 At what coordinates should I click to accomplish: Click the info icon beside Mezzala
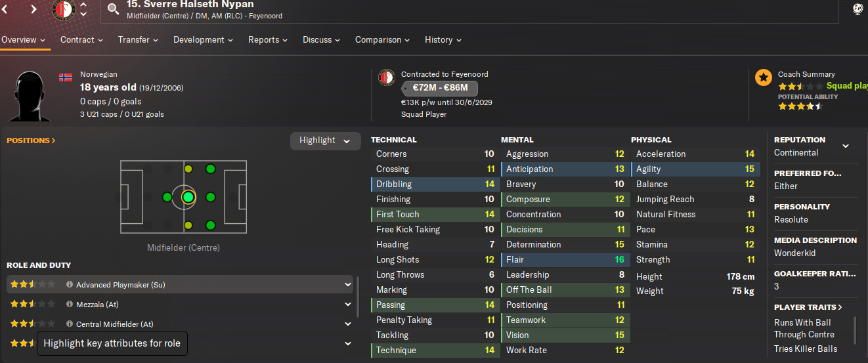tap(69, 305)
